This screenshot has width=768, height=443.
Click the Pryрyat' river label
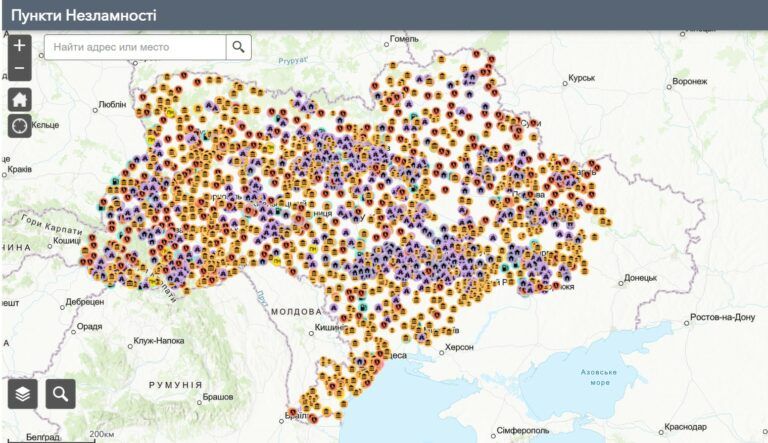(292, 61)
